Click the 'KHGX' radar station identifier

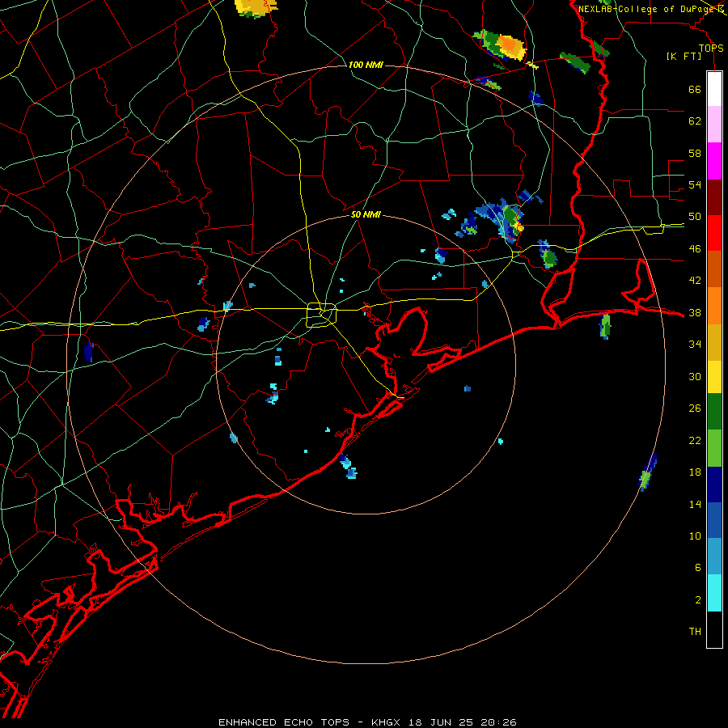tap(385, 722)
